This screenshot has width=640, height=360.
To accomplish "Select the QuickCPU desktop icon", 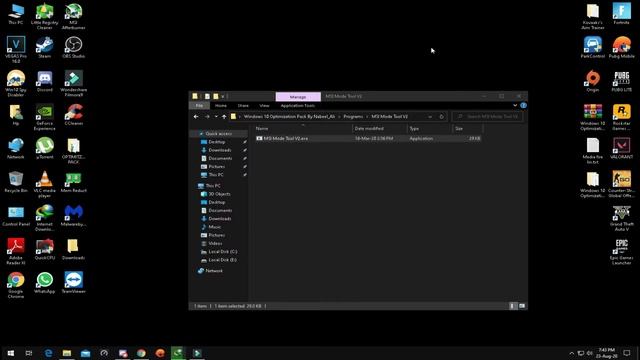I will [44, 249].
